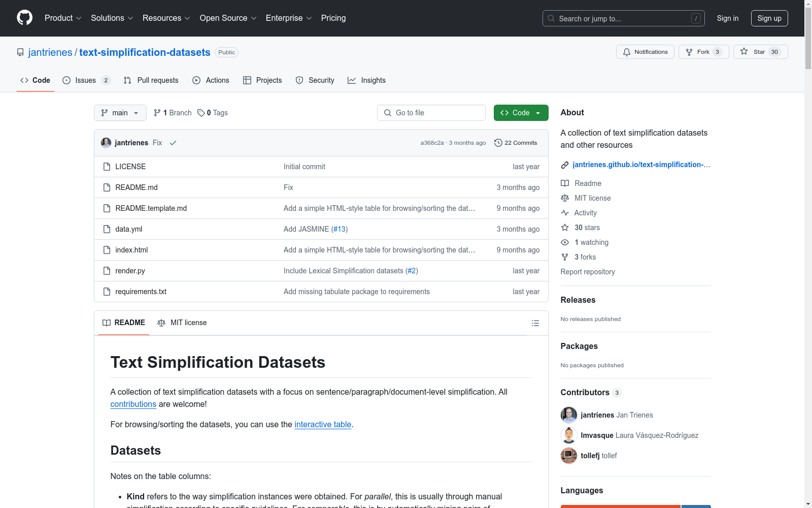The image size is (812, 508).
Task: Click the 1 watching eye icon
Action: (x=565, y=242)
